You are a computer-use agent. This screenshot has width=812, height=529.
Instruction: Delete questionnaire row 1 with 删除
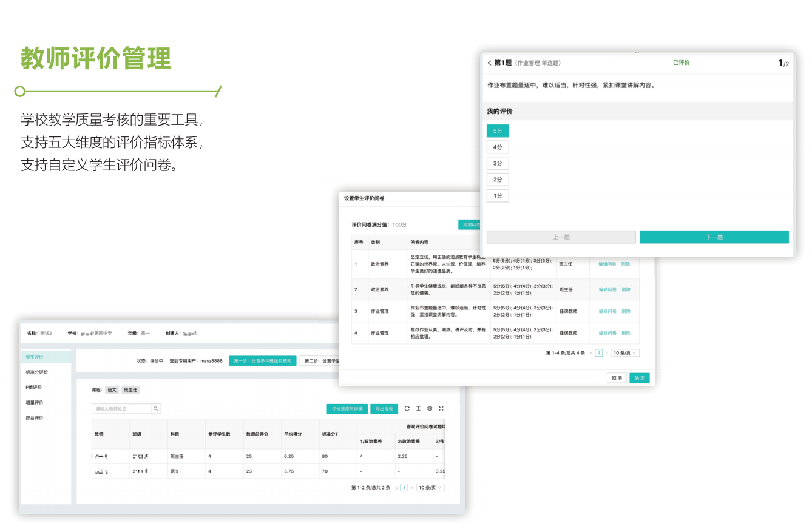coord(626,264)
